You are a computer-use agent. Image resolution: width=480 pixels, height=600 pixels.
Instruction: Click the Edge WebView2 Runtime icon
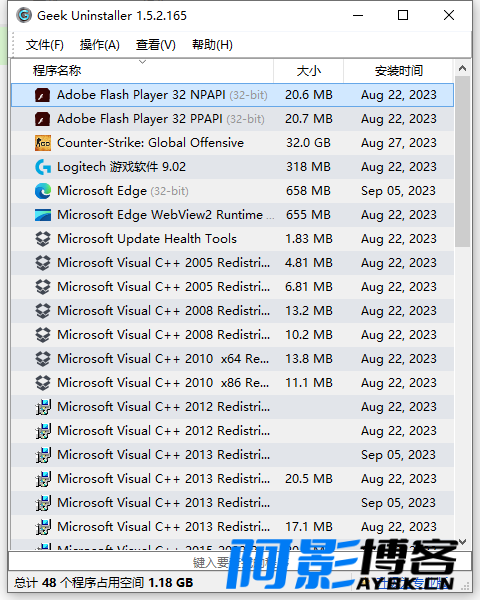coord(42,215)
